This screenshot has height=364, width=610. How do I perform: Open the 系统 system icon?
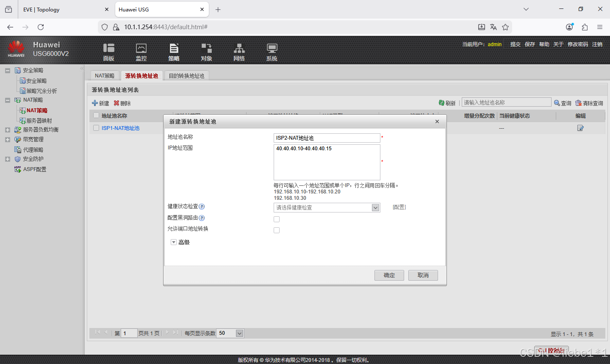point(272,52)
